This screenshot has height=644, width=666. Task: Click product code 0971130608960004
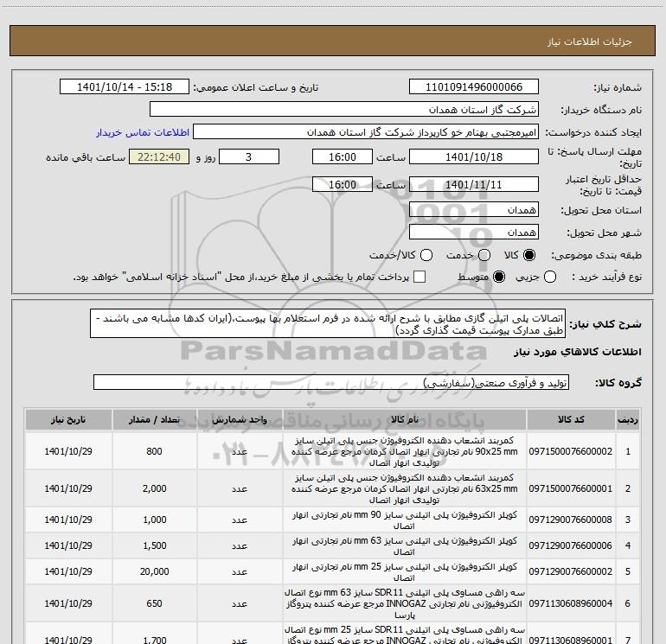pyautogui.click(x=571, y=603)
